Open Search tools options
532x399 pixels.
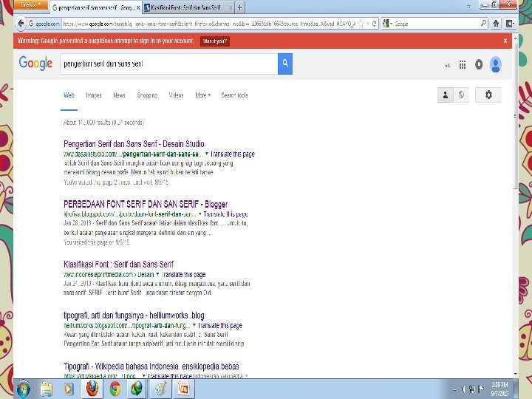[x=234, y=95]
